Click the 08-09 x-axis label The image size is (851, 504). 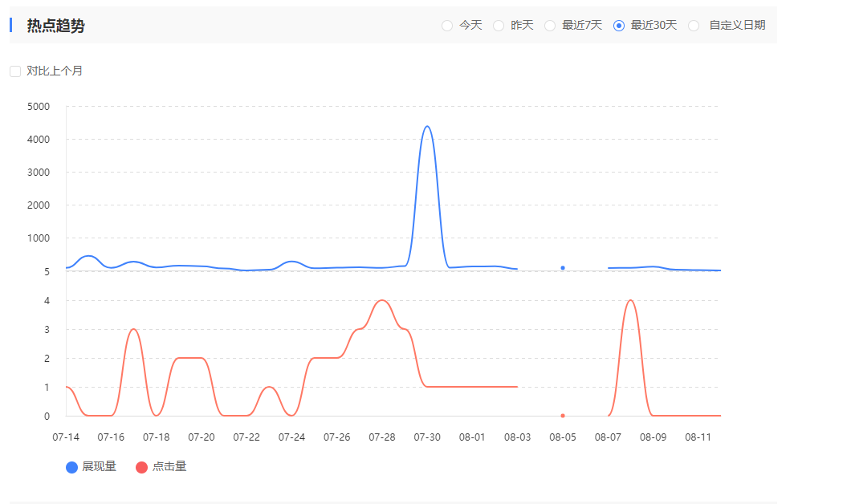click(x=653, y=437)
